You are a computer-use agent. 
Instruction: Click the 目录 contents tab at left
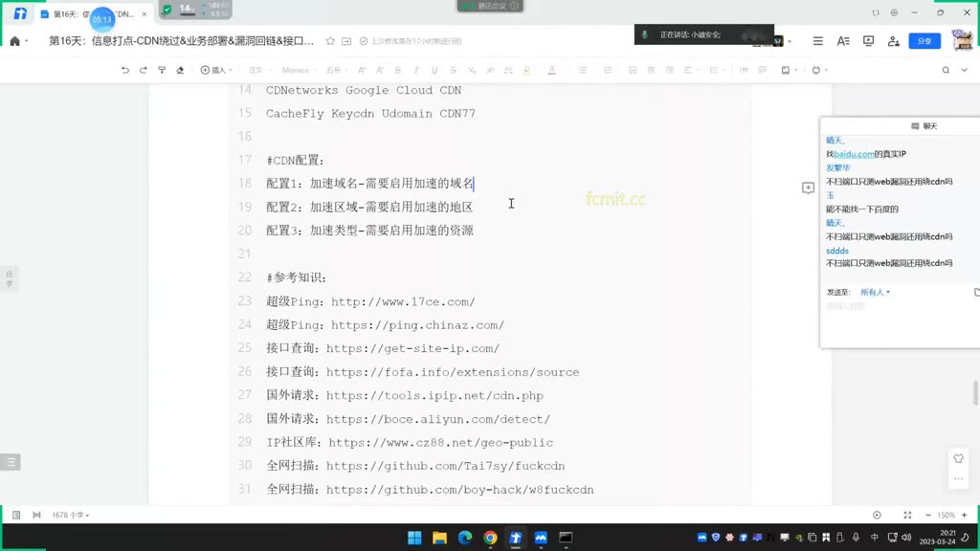click(x=9, y=278)
